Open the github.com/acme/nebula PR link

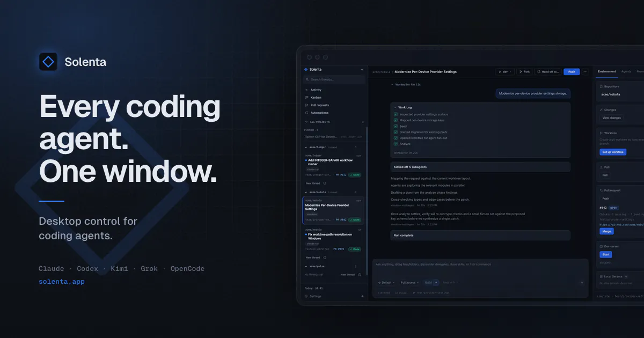click(x=621, y=224)
